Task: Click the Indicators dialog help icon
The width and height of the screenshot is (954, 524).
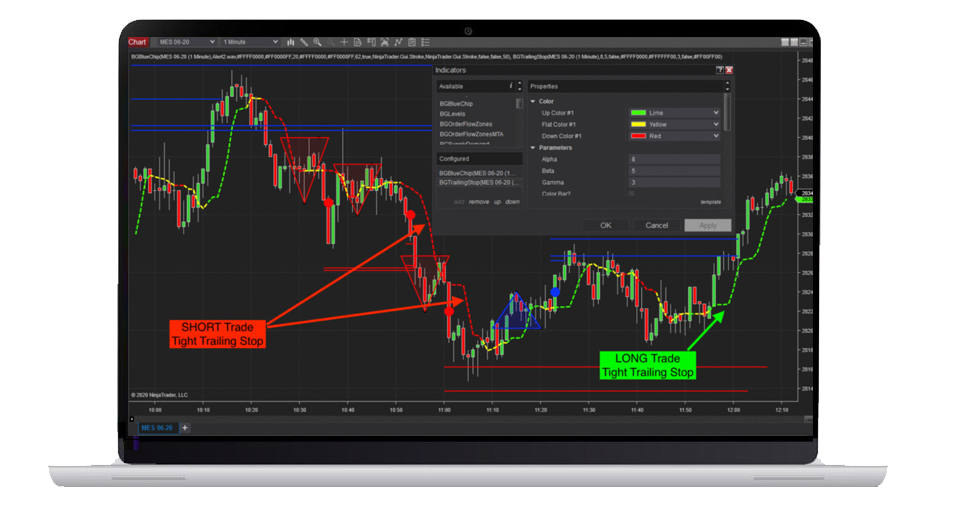Action: pyautogui.click(x=720, y=70)
